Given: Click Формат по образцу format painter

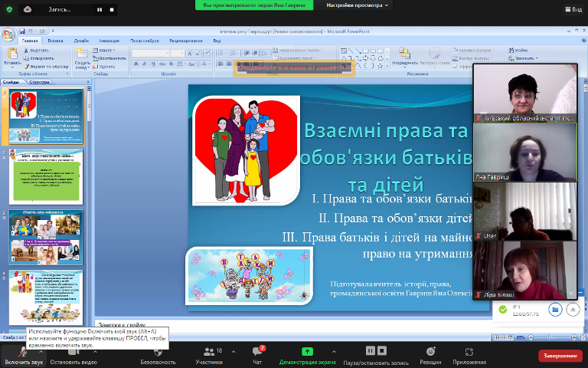Looking at the screenshot, I should (x=46, y=67).
